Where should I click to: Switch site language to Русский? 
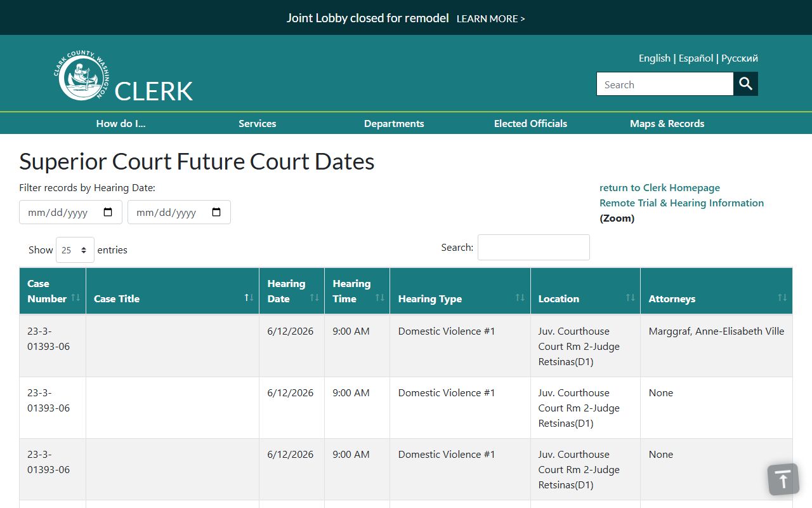[x=740, y=58]
